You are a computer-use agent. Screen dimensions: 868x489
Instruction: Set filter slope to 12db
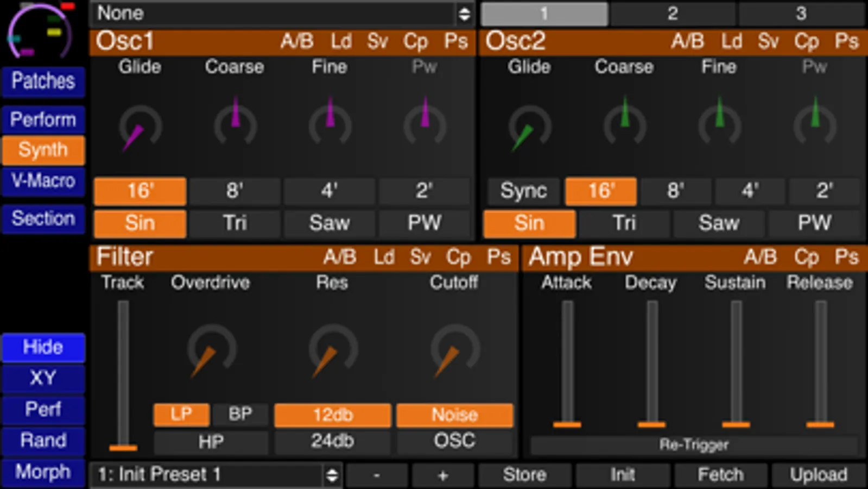(332, 415)
